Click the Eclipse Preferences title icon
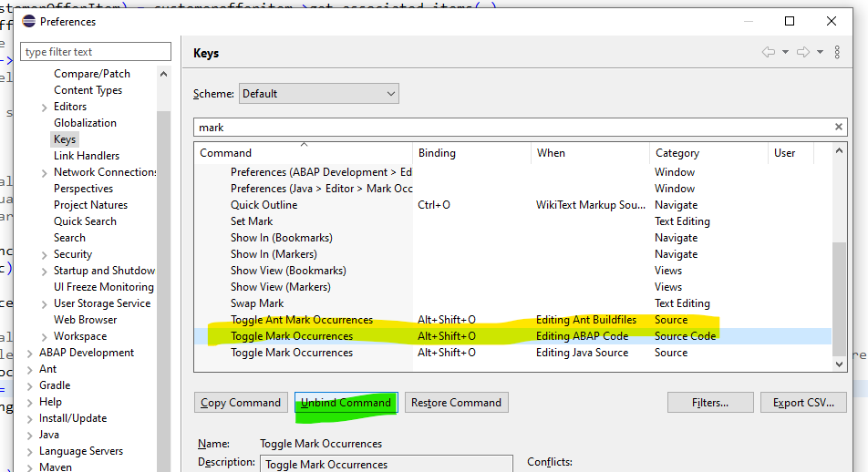This screenshot has height=472, width=868. click(29, 22)
